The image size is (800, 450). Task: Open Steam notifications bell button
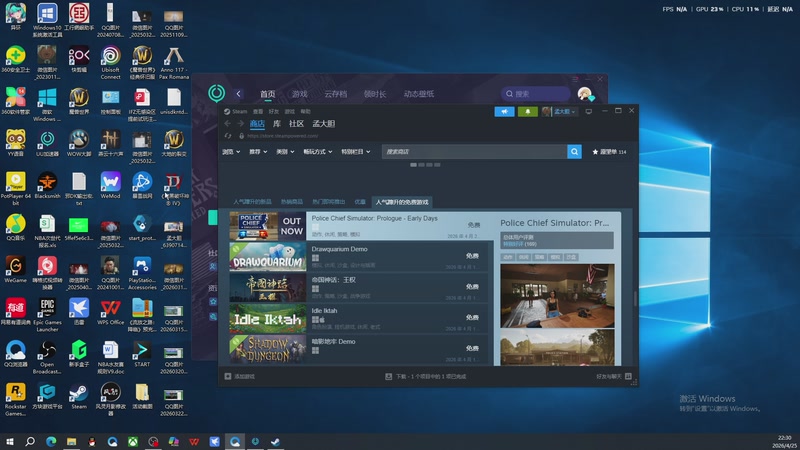tap(528, 111)
